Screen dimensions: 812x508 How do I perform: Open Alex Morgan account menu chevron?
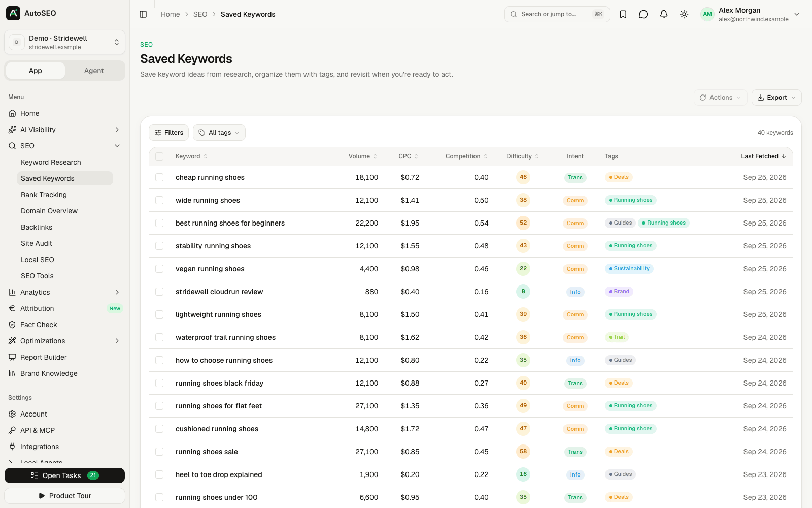tap(797, 14)
